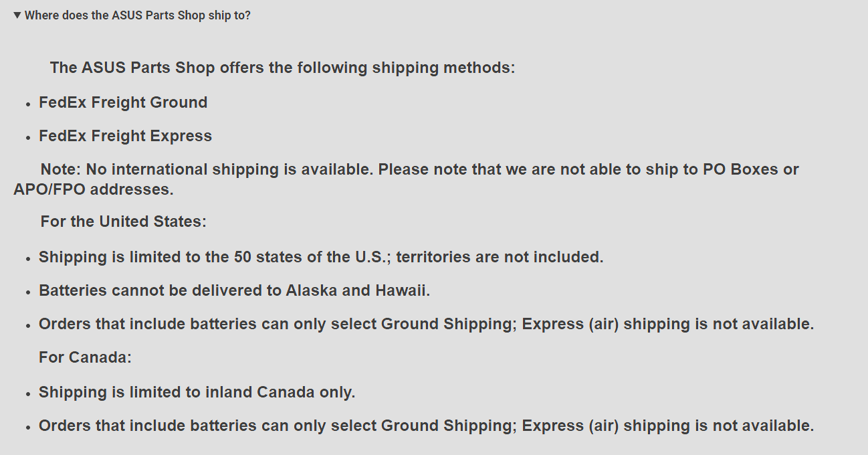Click the Ground Shipping batteries line under Canada
868x455 pixels.
(x=426, y=426)
